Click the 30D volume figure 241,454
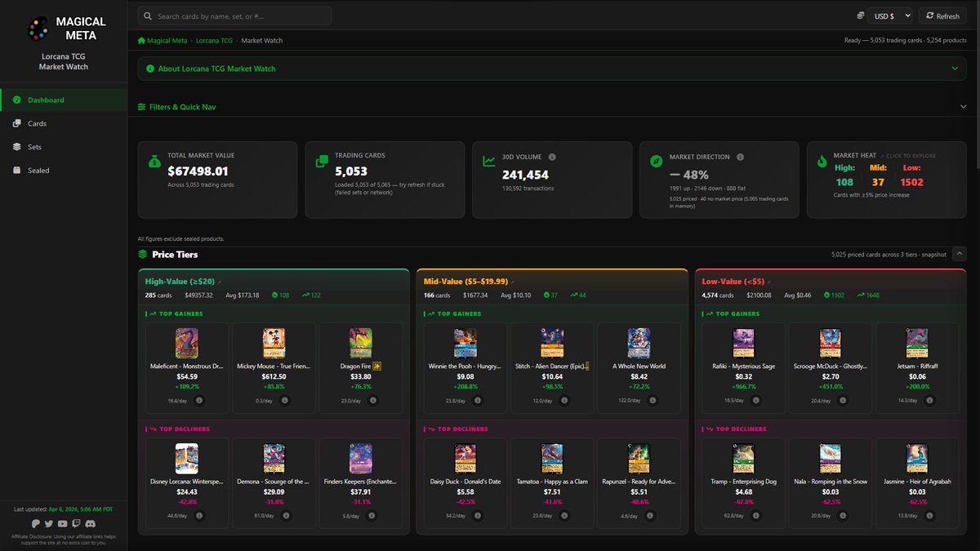Image resolution: width=980 pixels, height=551 pixels. [x=525, y=175]
